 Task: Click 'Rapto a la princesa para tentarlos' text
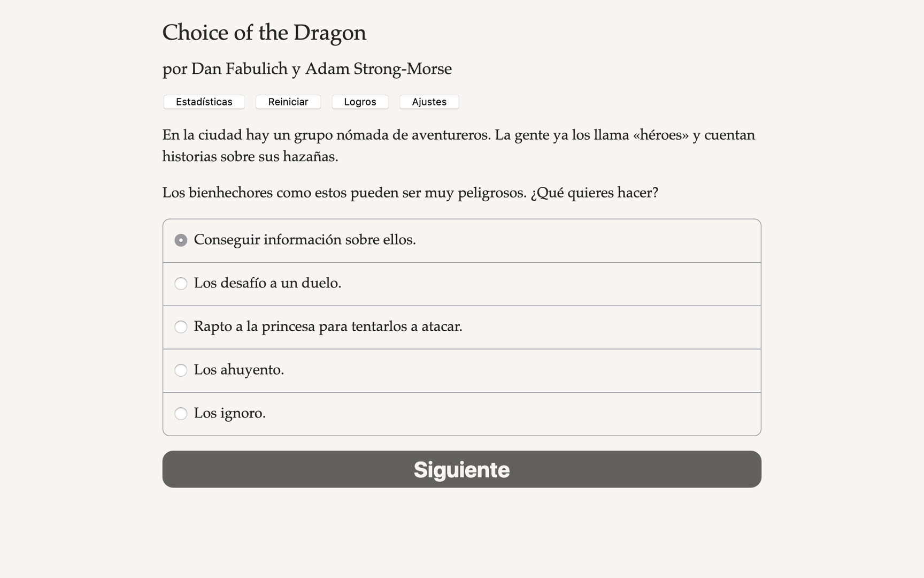328,326
